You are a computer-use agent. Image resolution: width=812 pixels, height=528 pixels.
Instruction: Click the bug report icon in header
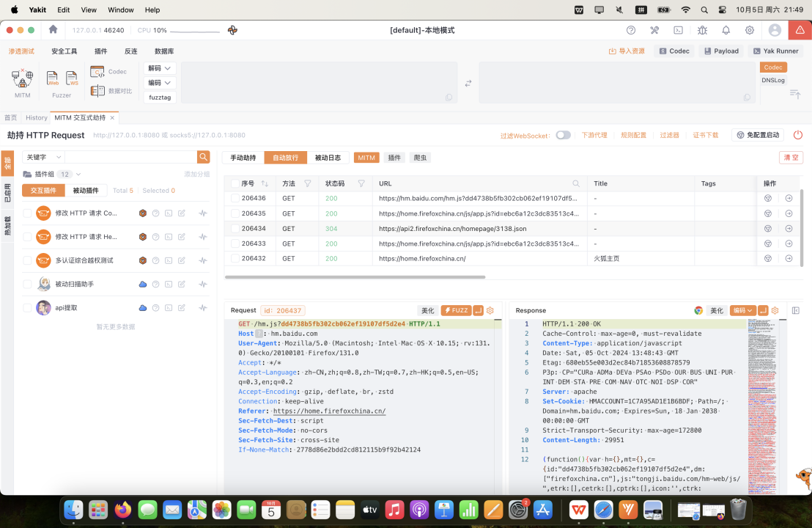pos(702,30)
